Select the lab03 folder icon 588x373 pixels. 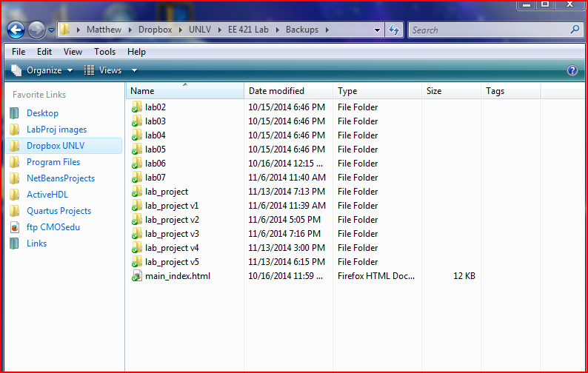(x=137, y=121)
